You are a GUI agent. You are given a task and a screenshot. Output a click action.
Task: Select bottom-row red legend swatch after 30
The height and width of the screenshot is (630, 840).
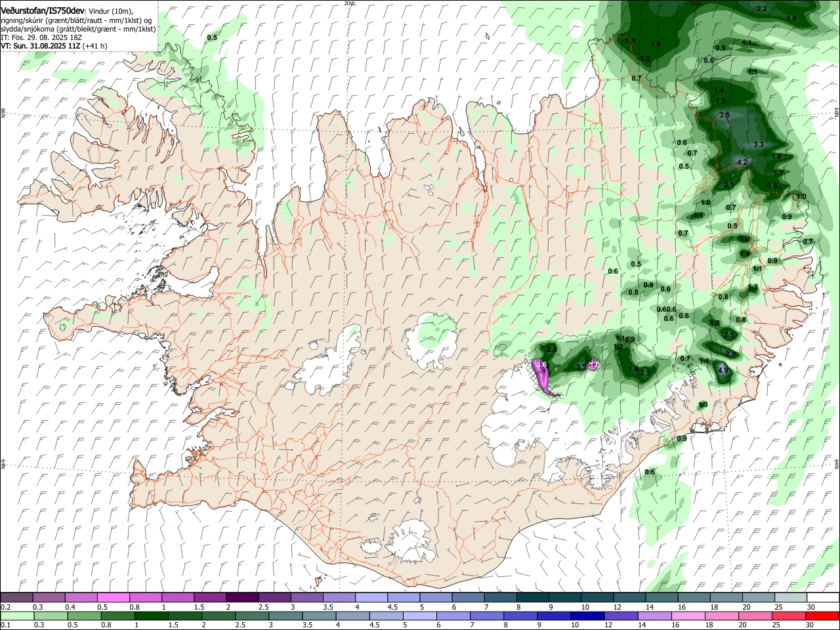(x=822, y=616)
